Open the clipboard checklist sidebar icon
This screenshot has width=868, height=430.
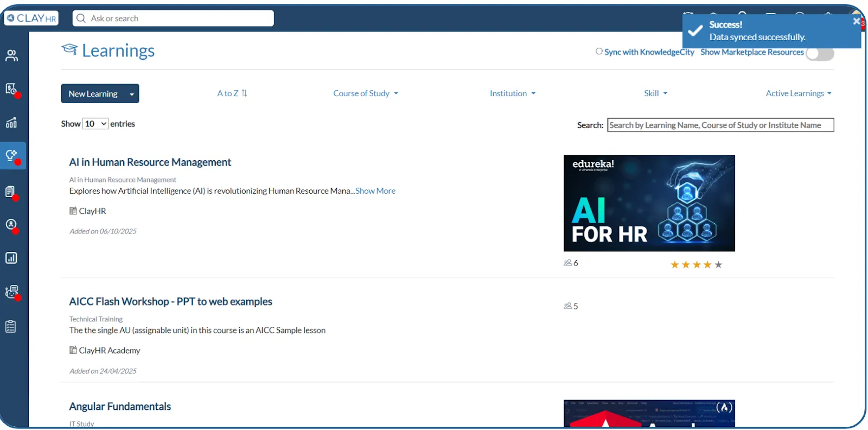[x=11, y=326]
